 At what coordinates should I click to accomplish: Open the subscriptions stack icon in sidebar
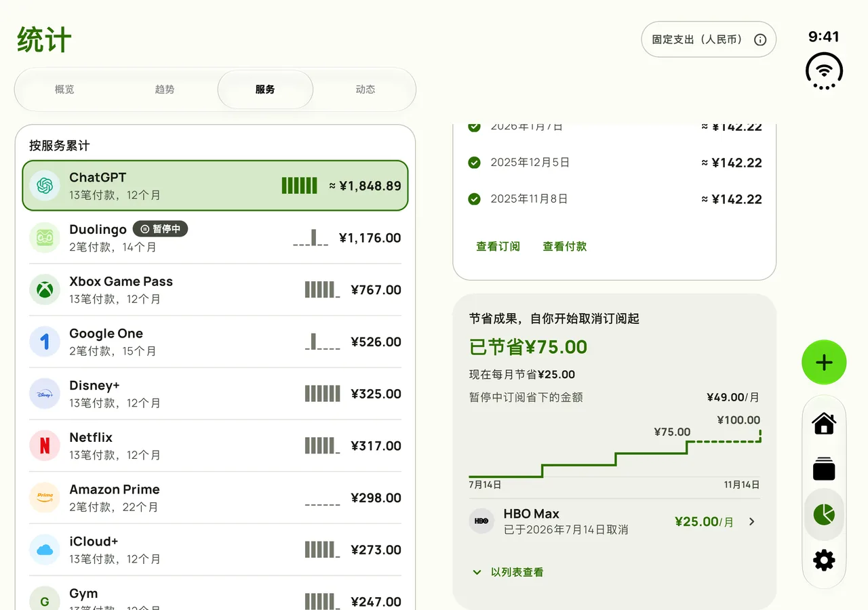point(824,469)
